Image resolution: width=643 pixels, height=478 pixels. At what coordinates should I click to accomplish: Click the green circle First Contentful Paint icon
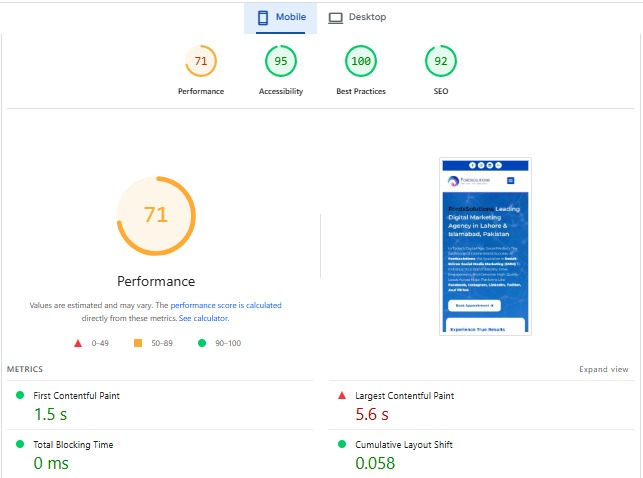click(x=20, y=396)
